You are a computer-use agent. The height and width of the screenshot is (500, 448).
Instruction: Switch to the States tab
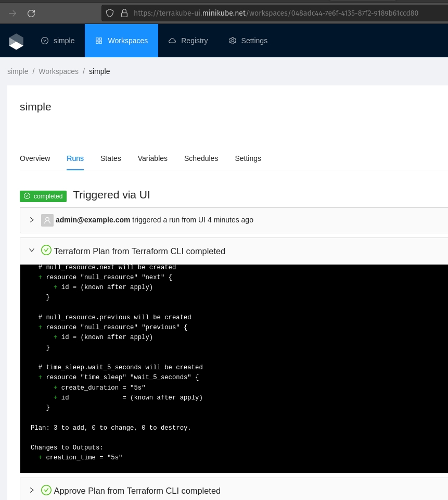110,158
